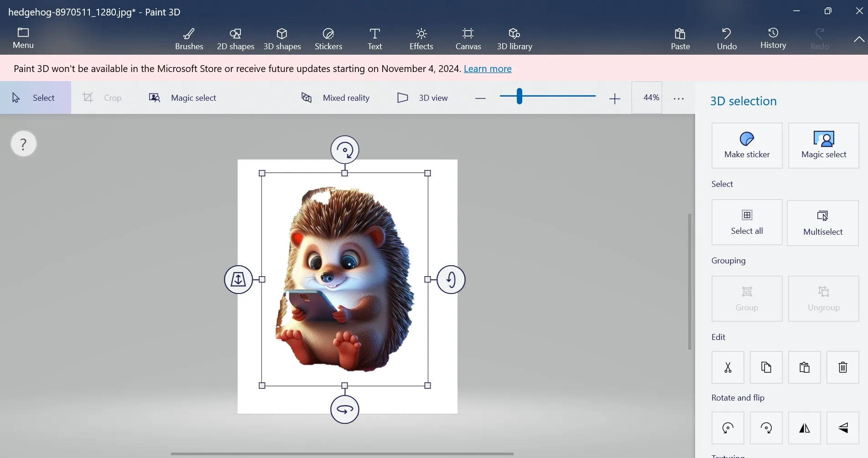Click Magic select in the toolbar
Viewport: 868px width, 458px height.
182,98
